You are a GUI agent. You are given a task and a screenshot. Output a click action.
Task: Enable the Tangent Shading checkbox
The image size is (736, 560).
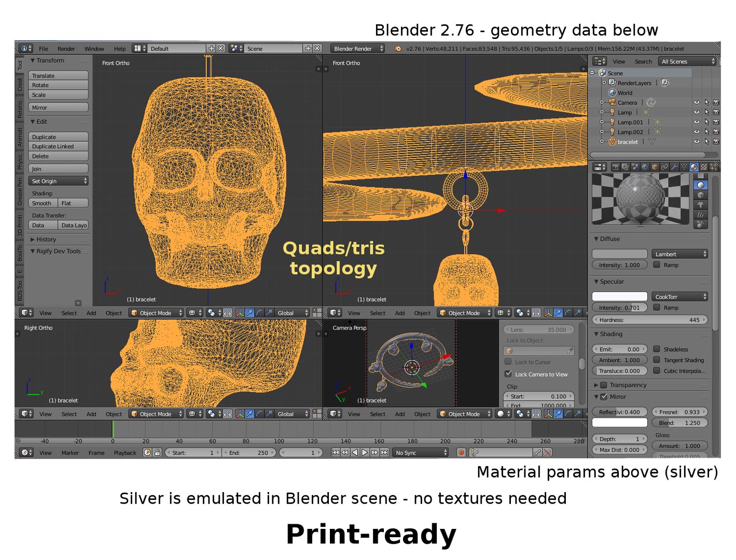pyautogui.click(x=657, y=360)
